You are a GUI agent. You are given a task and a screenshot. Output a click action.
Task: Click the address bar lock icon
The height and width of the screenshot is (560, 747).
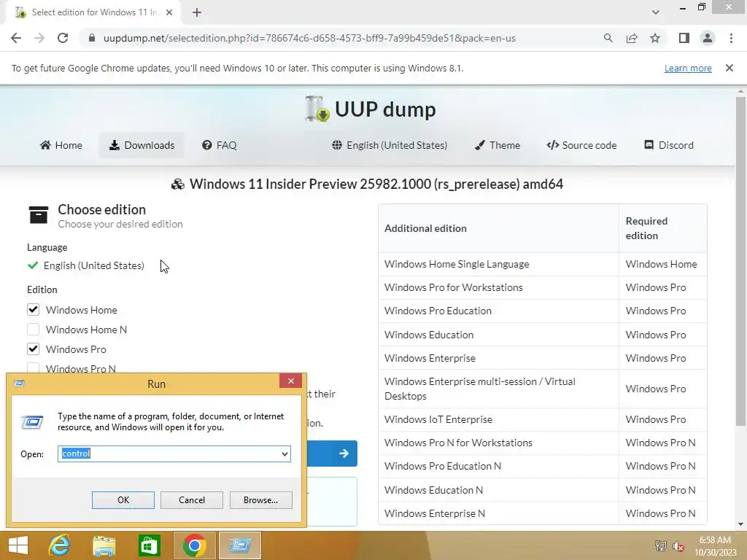click(92, 38)
